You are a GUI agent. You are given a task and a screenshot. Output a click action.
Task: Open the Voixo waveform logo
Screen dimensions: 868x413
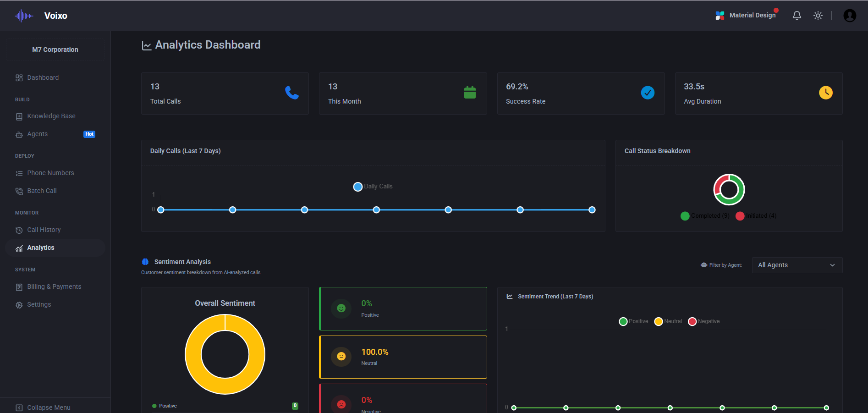(x=24, y=15)
